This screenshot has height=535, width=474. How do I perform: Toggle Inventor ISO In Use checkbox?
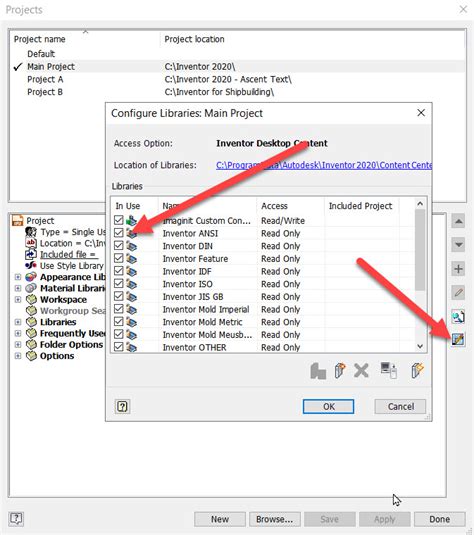tap(119, 283)
